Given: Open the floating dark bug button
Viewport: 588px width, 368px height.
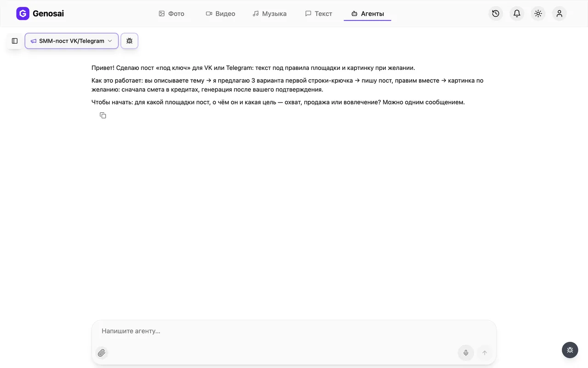Looking at the screenshot, I should click(570, 350).
